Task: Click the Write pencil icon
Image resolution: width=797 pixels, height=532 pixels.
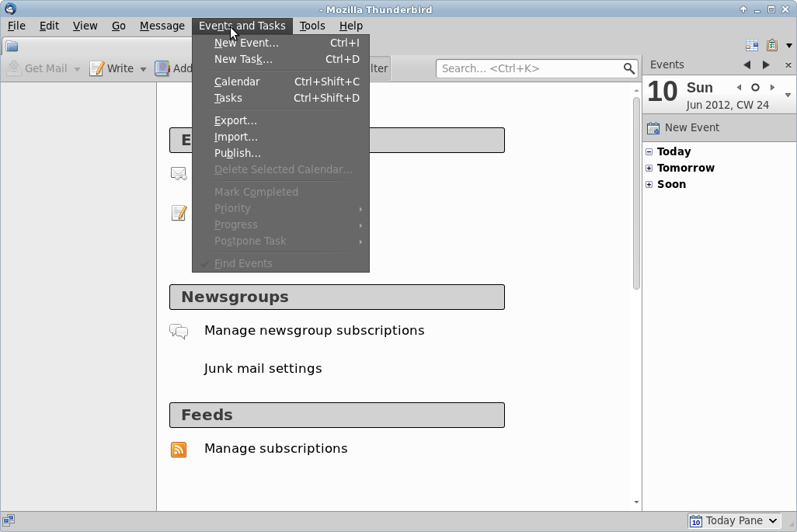Action: click(x=96, y=68)
